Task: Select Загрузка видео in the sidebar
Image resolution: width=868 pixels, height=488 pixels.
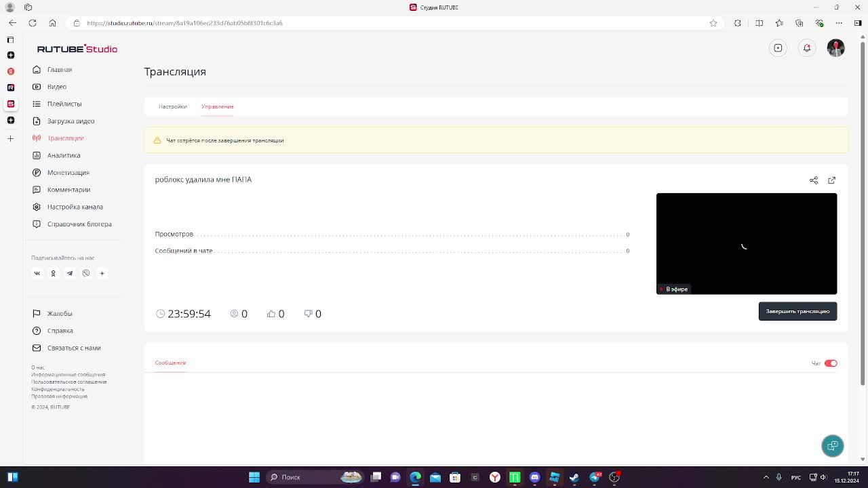Action: click(x=71, y=121)
